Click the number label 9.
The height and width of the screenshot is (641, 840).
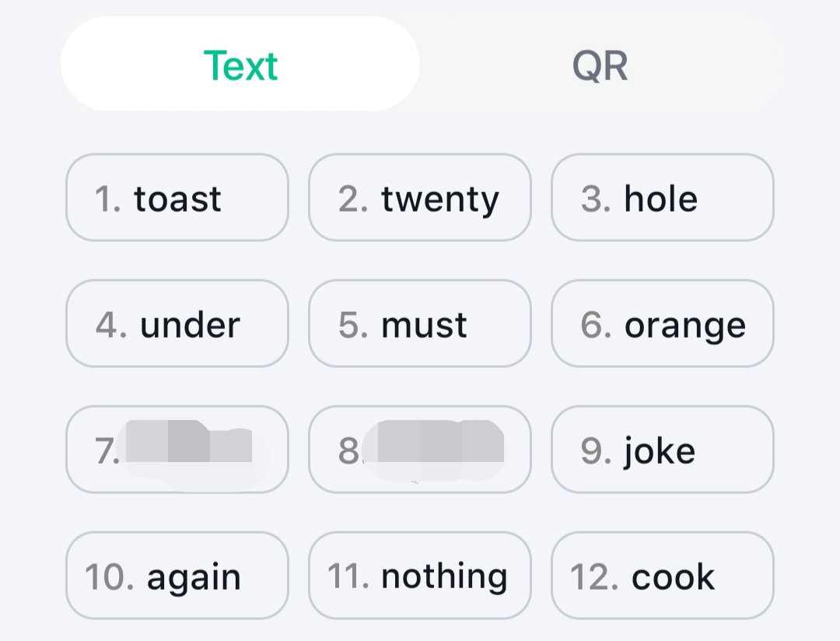point(596,450)
